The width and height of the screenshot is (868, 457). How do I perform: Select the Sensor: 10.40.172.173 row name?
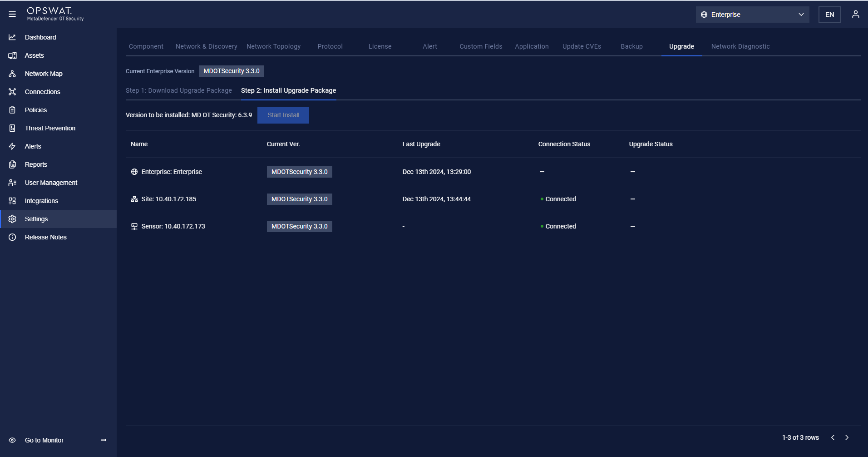(173, 226)
